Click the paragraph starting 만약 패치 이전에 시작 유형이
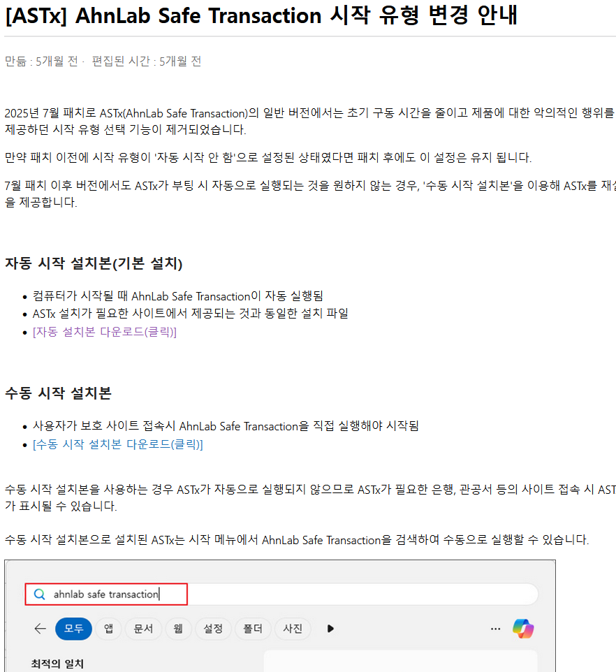The image size is (616, 672). [x=268, y=158]
